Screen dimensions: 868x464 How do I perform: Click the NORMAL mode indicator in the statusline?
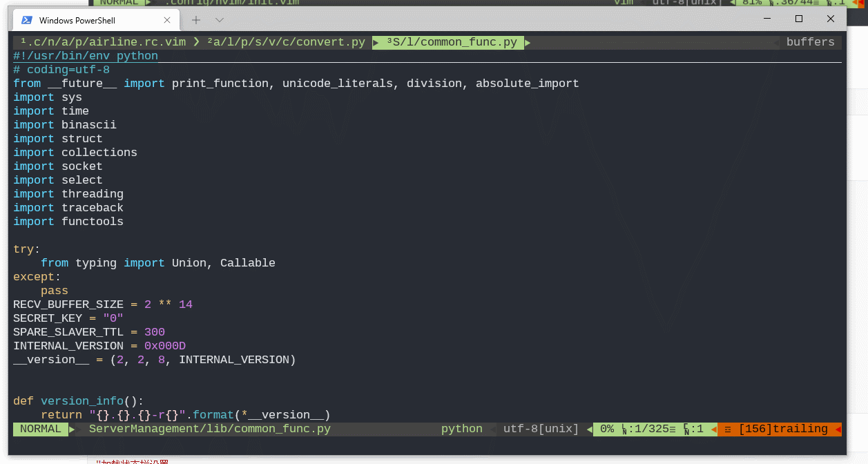(40, 429)
